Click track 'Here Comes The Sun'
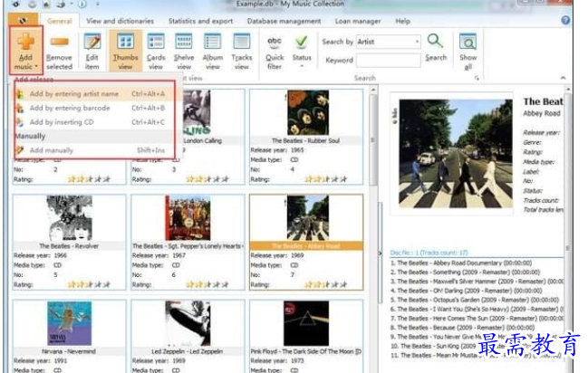The width and height of the screenshot is (588, 373). (477, 319)
